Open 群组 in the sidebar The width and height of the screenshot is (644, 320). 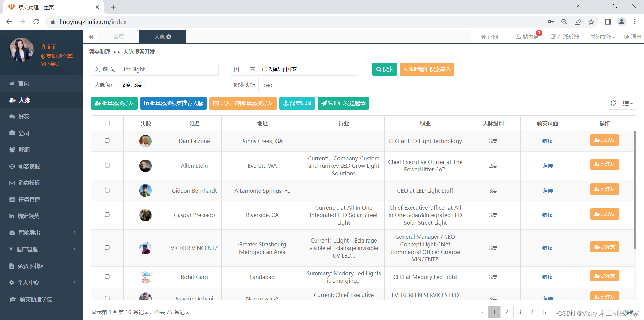click(x=42, y=150)
